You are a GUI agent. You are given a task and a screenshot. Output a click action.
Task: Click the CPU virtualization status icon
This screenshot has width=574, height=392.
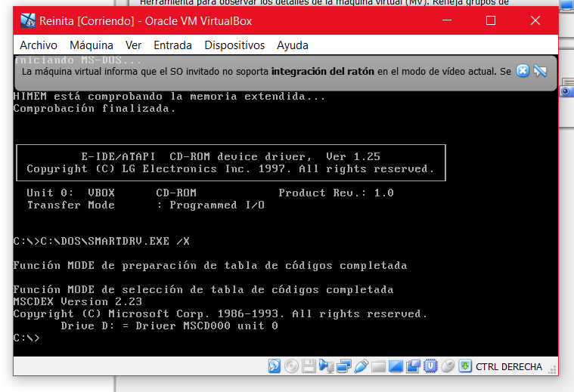[430, 366]
